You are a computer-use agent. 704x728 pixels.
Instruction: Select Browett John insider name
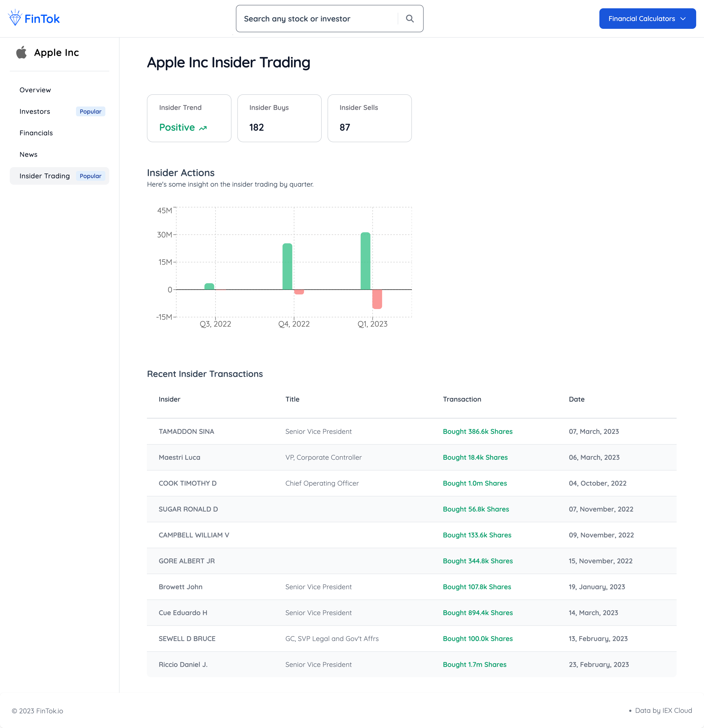pos(181,587)
